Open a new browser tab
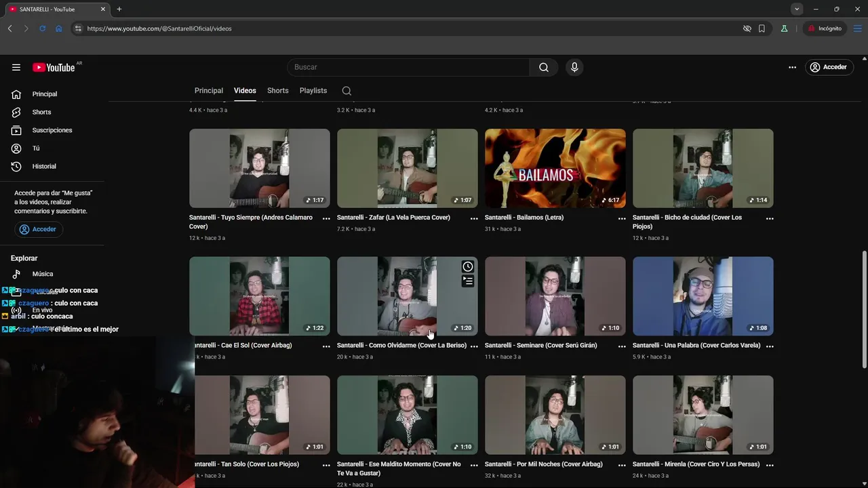 (x=119, y=9)
